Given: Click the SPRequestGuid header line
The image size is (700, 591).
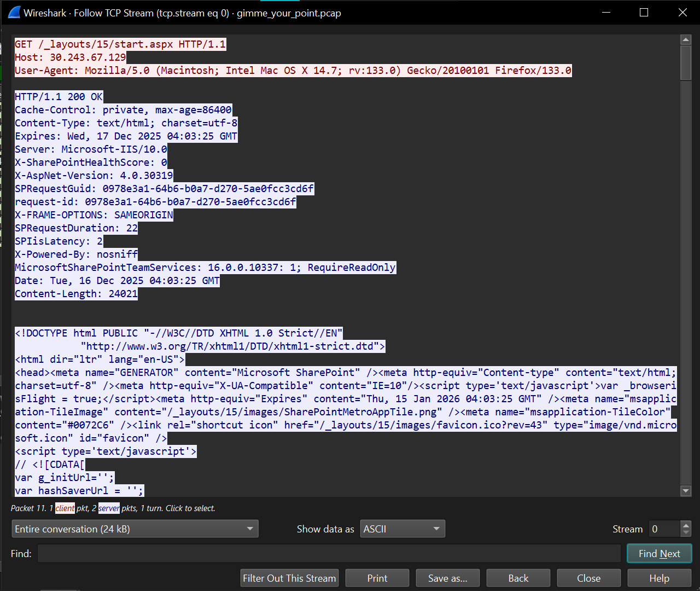Looking at the screenshot, I should pyautogui.click(x=164, y=189).
